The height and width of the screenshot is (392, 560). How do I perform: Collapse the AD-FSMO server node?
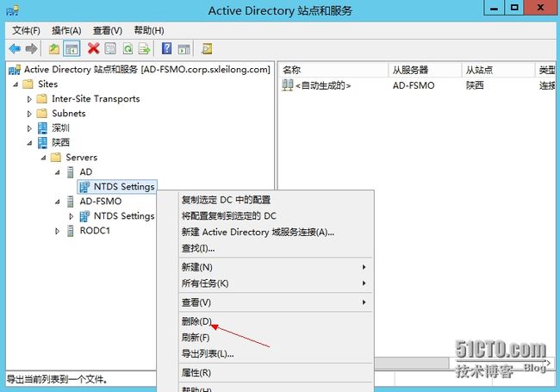coord(58,202)
